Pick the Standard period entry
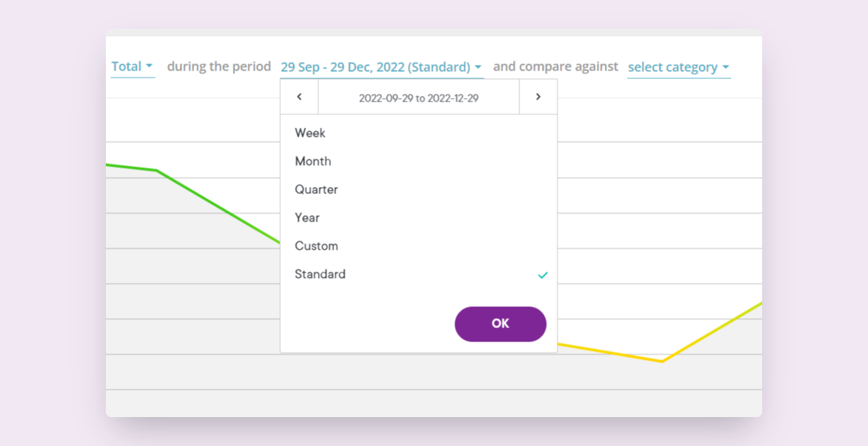The width and height of the screenshot is (868, 446). coord(418,274)
